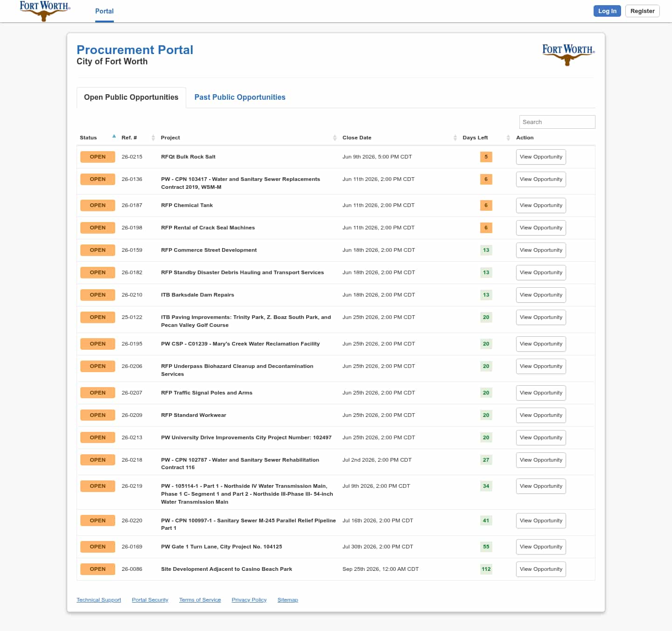Screen dimensions: 672x631
Task: Click the close date Jul 2nd 2026
Action: [377, 460]
